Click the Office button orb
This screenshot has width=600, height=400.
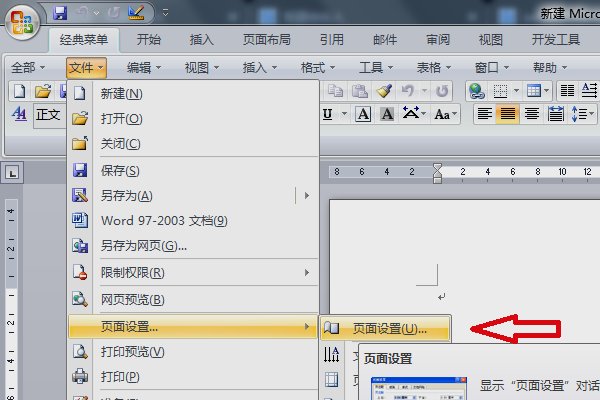tap(22, 22)
